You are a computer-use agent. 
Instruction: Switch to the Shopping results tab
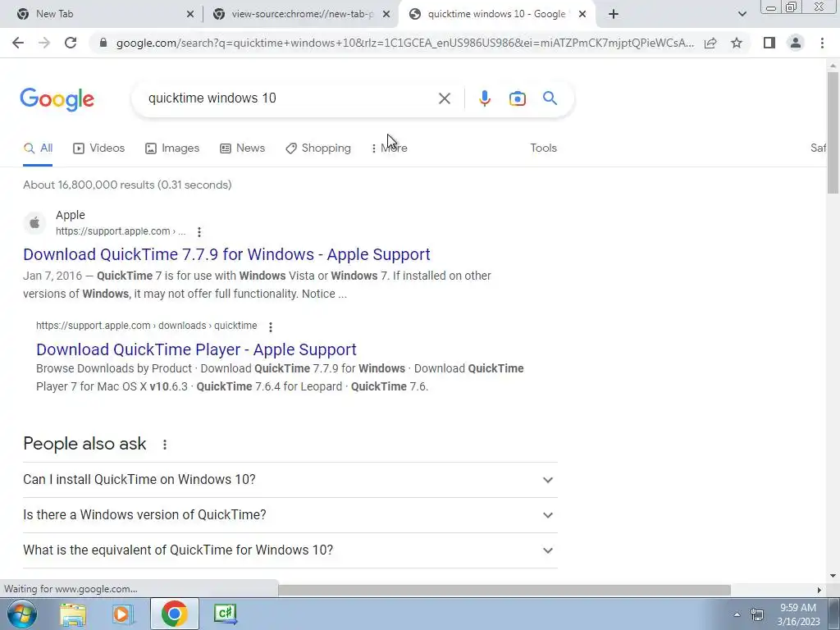click(318, 148)
